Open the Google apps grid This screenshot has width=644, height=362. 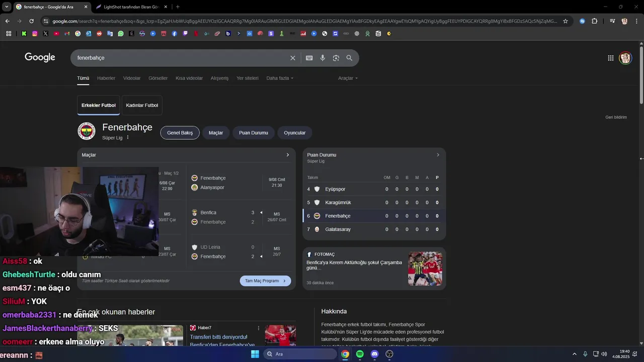pos(611,58)
